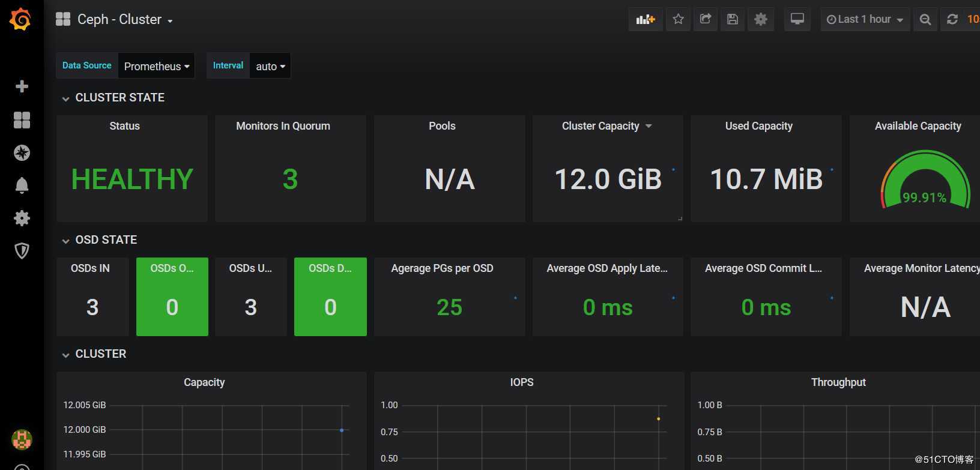The image size is (980, 470).
Task: Click the Capacity graph panel title
Action: 204,382
